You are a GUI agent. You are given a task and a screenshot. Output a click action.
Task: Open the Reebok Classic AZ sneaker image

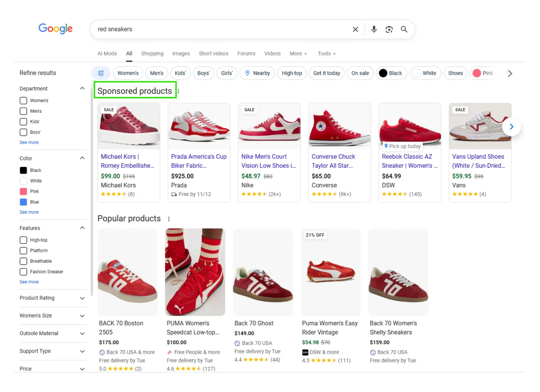pyautogui.click(x=410, y=126)
